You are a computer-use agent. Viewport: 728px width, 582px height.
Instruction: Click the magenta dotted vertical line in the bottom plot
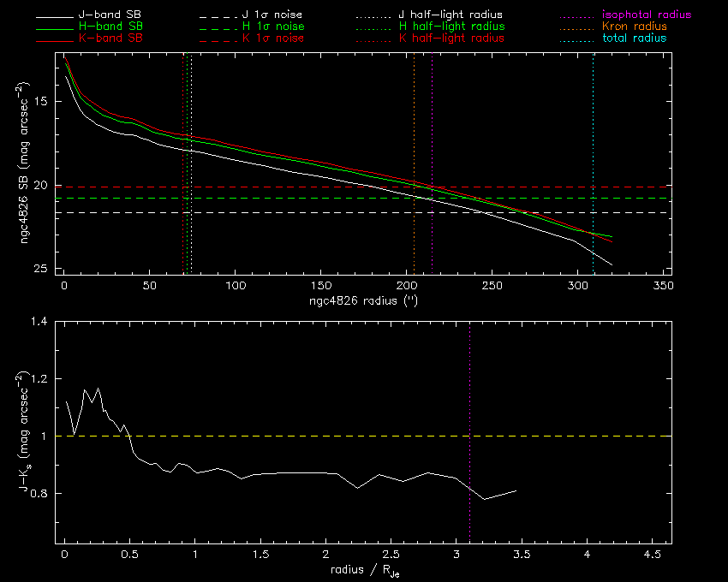point(469,385)
